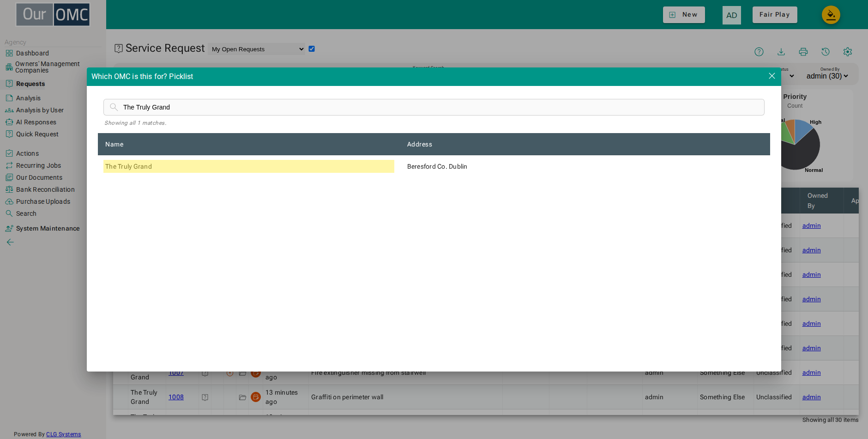The height and width of the screenshot is (439, 868).
Task: Click the New button
Action: pyautogui.click(x=684, y=15)
